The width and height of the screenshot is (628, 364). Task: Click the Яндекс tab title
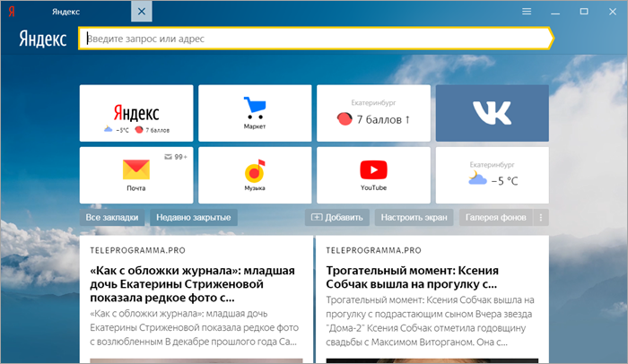[x=65, y=12]
